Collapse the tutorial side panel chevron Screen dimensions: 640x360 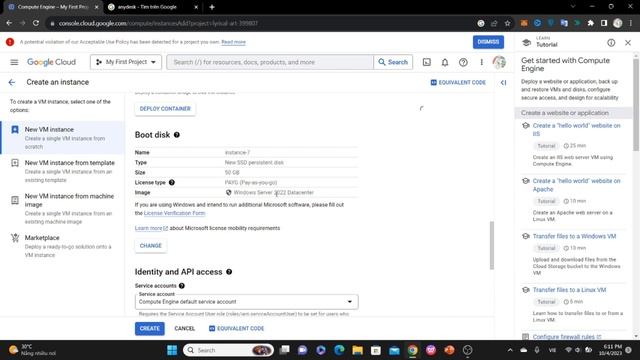click(x=503, y=82)
